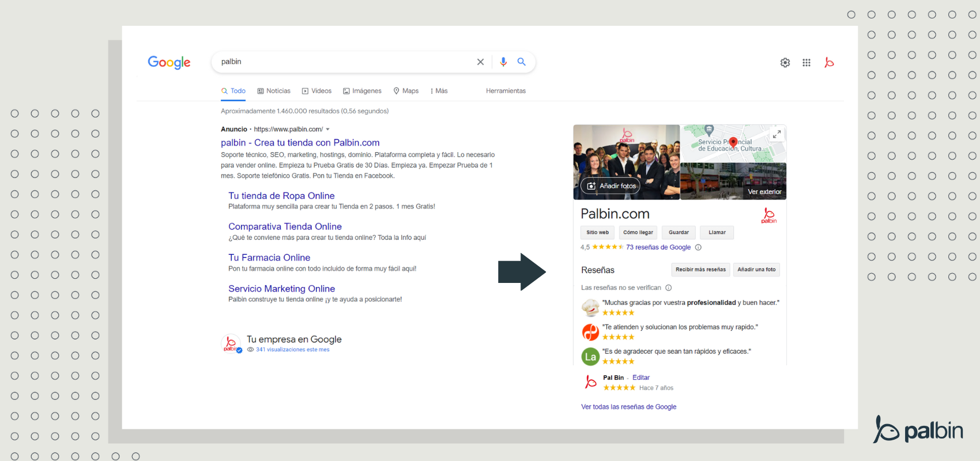
Task: Open Herramientas search tools
Action: point(506,91)
